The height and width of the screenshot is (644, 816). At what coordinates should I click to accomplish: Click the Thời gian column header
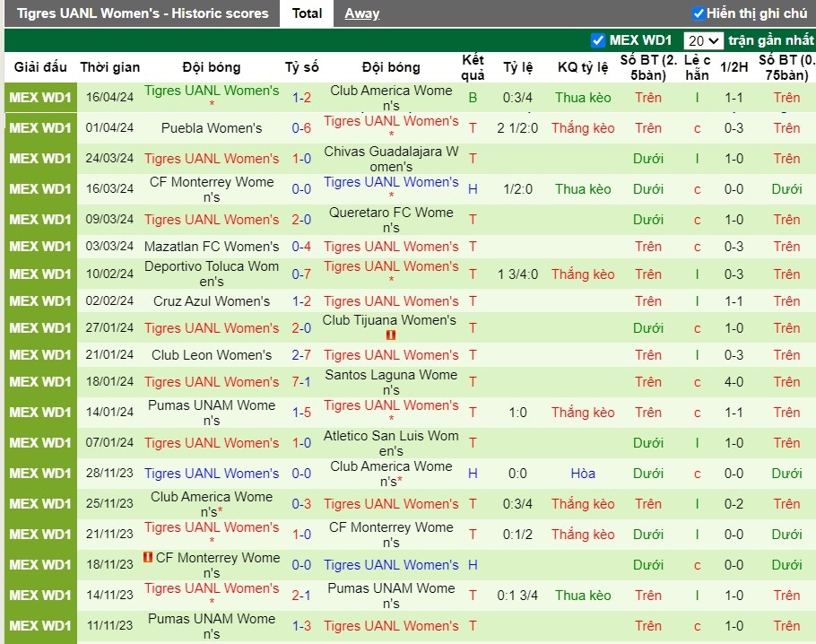[109, 67]
